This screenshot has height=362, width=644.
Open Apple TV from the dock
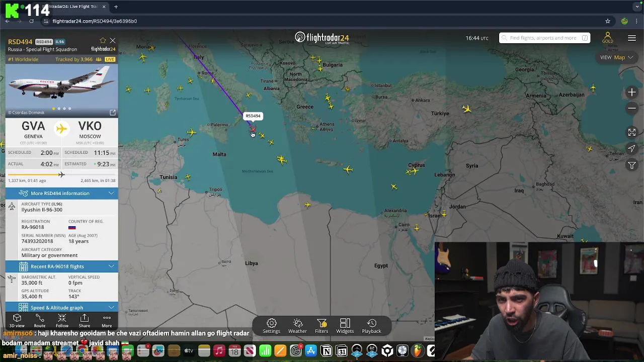tap(189, 351)
